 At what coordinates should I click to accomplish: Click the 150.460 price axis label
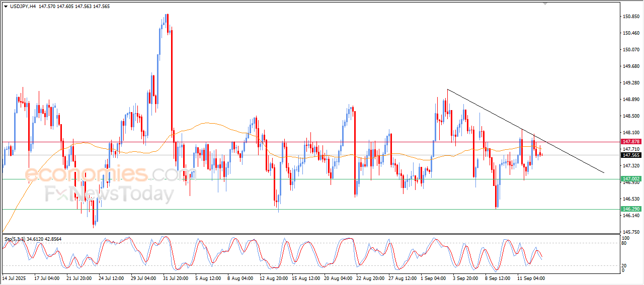pyautogui.click(x=631, y=33)
